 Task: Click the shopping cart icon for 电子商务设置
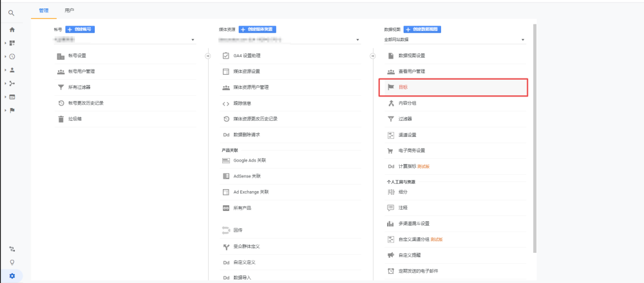(x=390, y=151)
